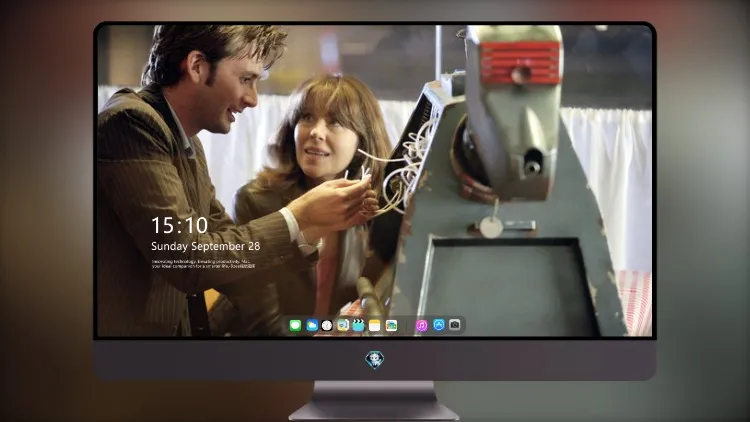Open the yellow-blue chat app icon in dock
750x422 pixels.
(x=343, y=325)
